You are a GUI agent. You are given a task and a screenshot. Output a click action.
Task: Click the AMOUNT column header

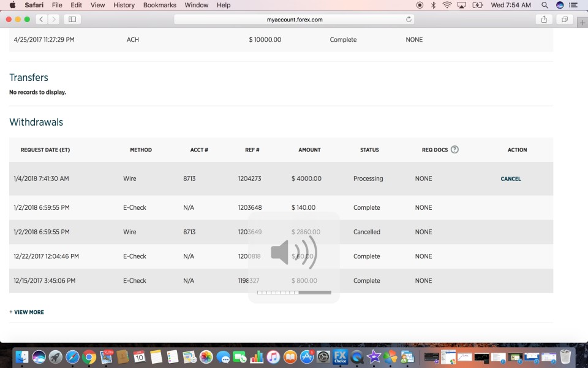[x=309, y=150]
